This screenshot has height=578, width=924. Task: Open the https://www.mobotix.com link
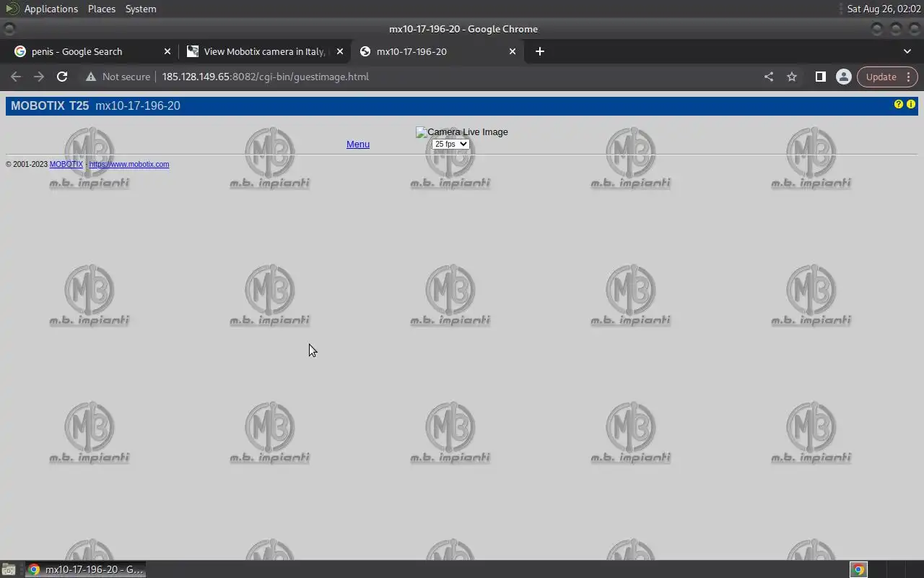(129, 164)
